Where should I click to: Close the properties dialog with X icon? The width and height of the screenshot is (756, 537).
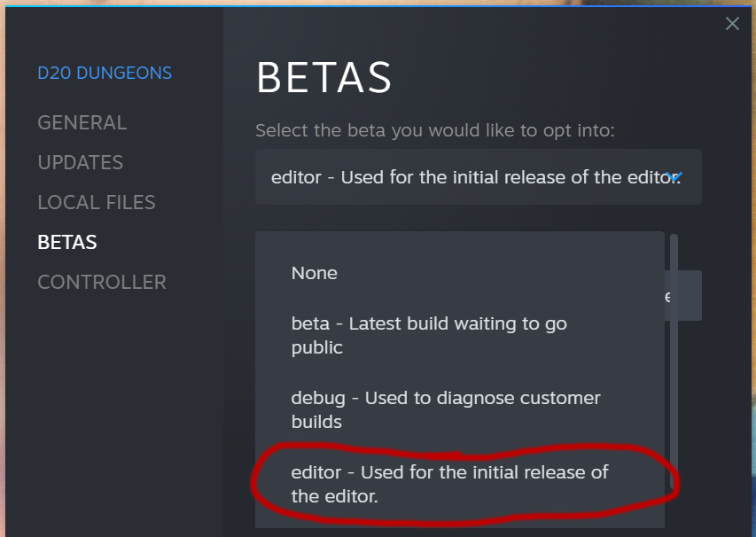pyautogui.click(x=732, y=23)
